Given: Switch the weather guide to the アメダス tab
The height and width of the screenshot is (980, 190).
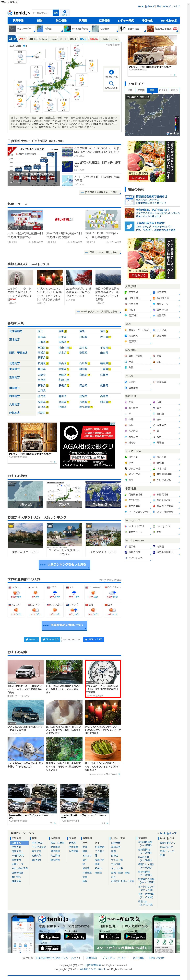Looking at the screenshot, I should point(163,91).
